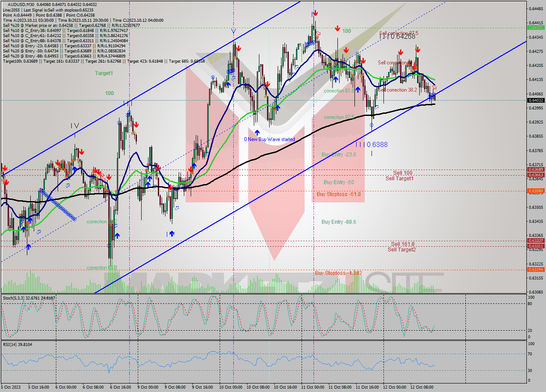Select the 'Buy Stoploss -61.8' label
Image resolution: width=546 pixels, height=392 pixels.
pos(339,194)
